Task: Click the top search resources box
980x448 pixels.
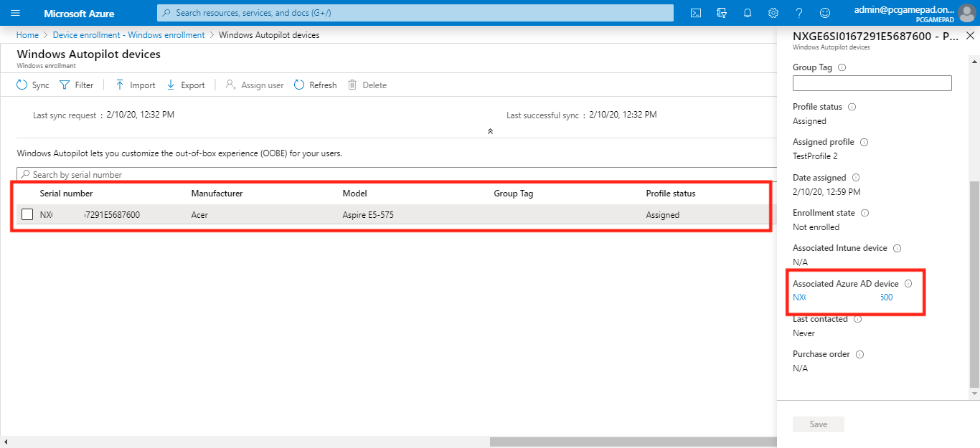Action: 415,13
